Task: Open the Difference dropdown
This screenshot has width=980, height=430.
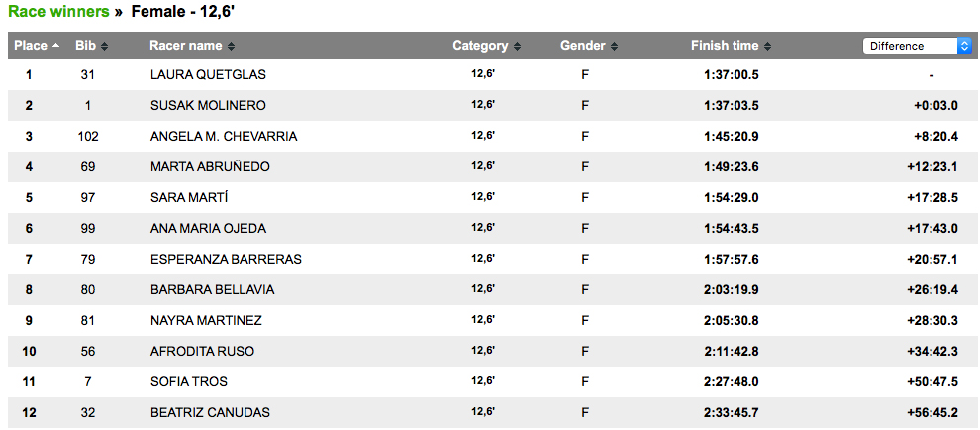Action: pos(918,46)
